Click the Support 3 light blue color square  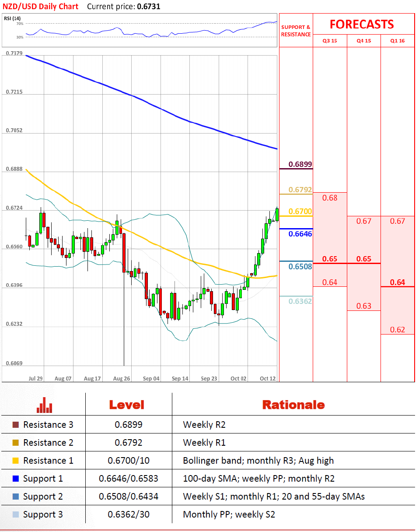click(x=16, y=514)
